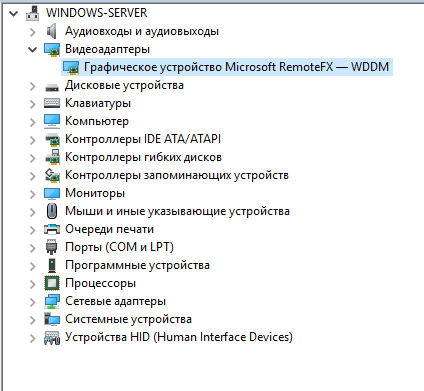Click the Дисковые устройства drive icon
Screen dimensions: 424x391
52,87
